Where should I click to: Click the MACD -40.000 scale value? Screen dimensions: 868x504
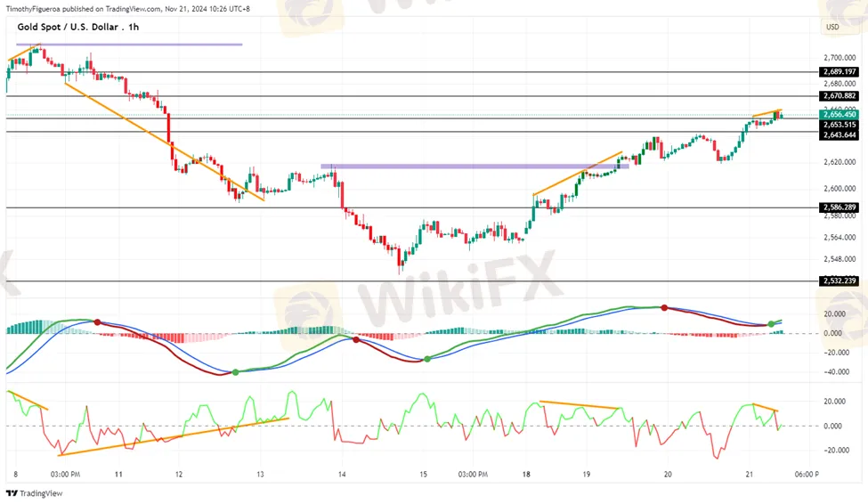835,371
